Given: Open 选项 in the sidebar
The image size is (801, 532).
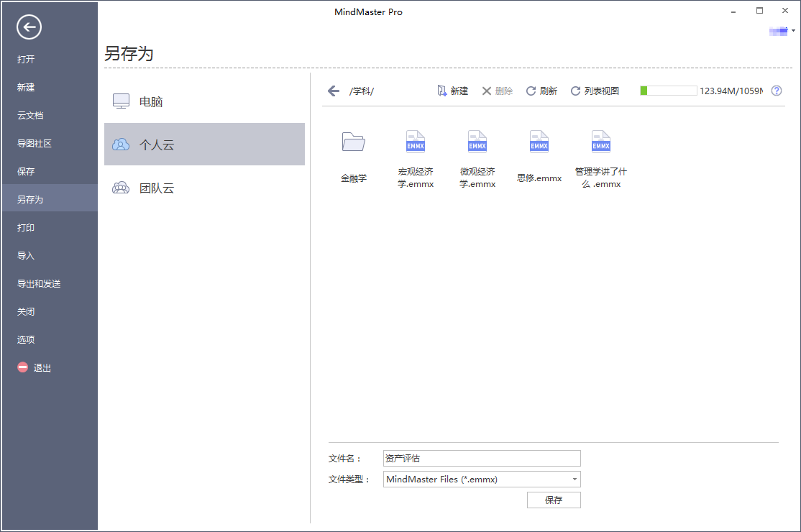Looking at the screenshot, I should [x=26, y=340].
